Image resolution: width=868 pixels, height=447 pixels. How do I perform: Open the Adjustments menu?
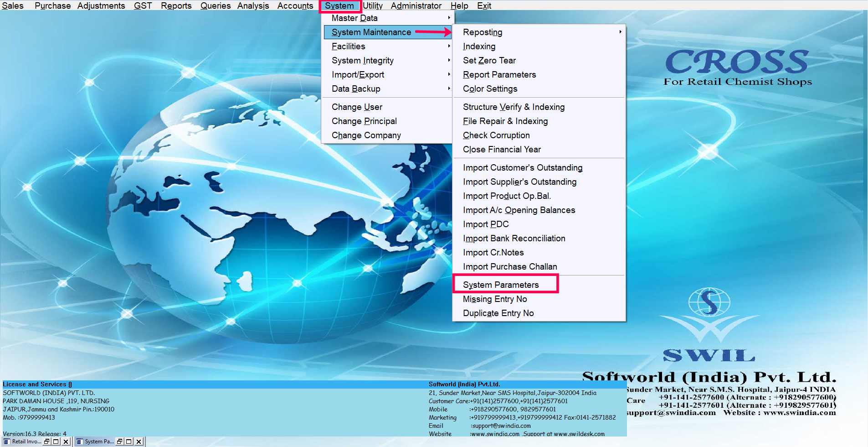click(x=101, y=5)
